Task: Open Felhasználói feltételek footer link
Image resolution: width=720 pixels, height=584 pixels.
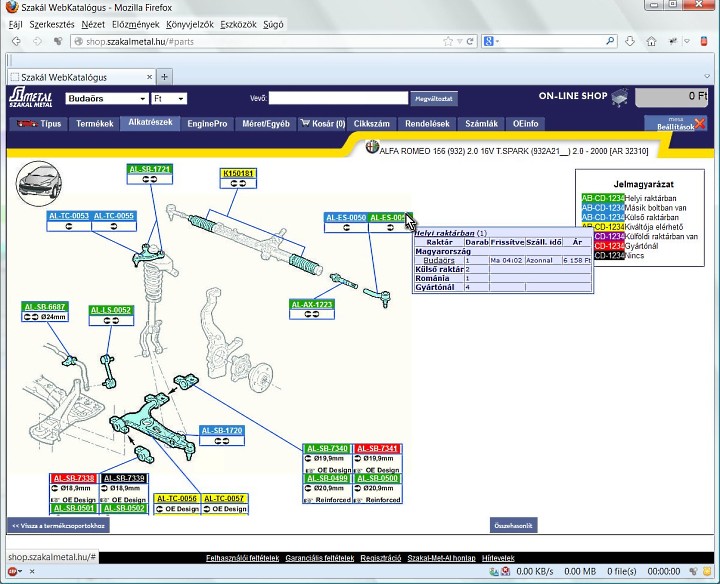Action: pos(242,558)
